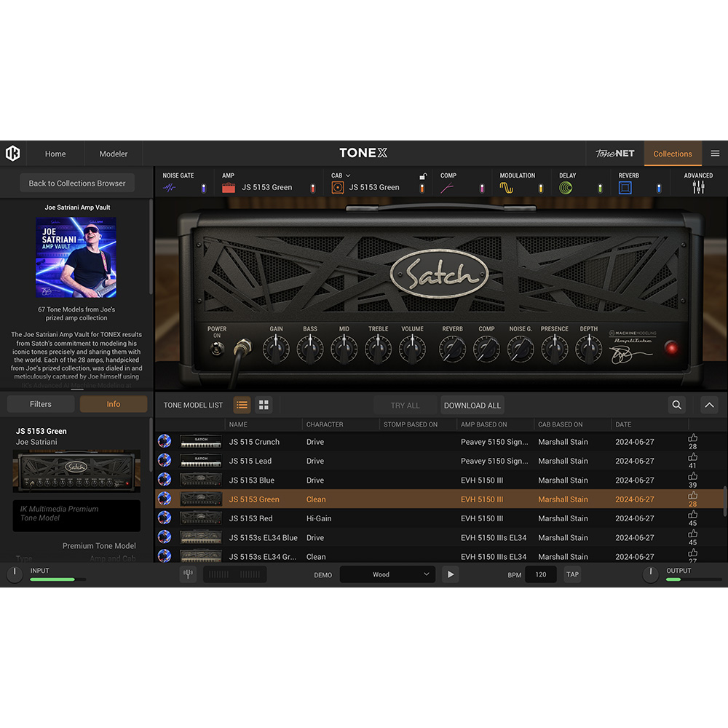Open tone model search

coord(677,405)
